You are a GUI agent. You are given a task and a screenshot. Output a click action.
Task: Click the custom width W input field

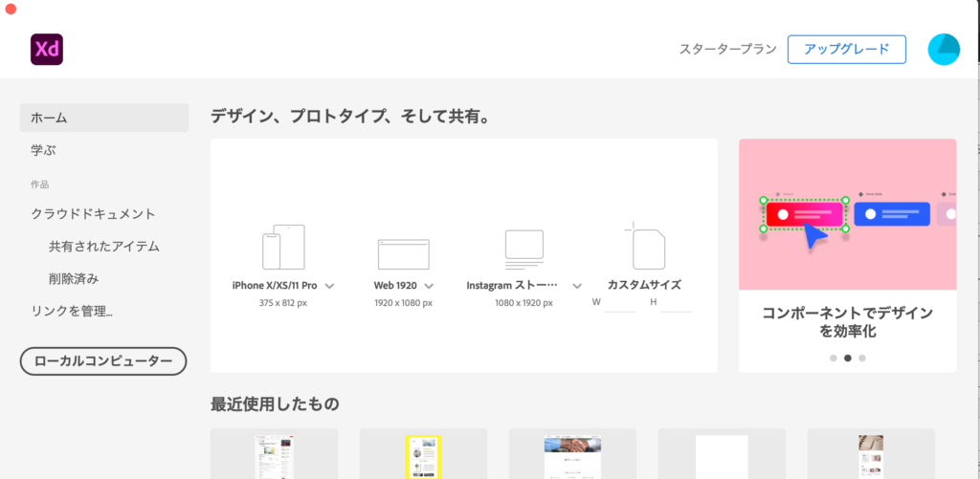[x=620, y=303]
